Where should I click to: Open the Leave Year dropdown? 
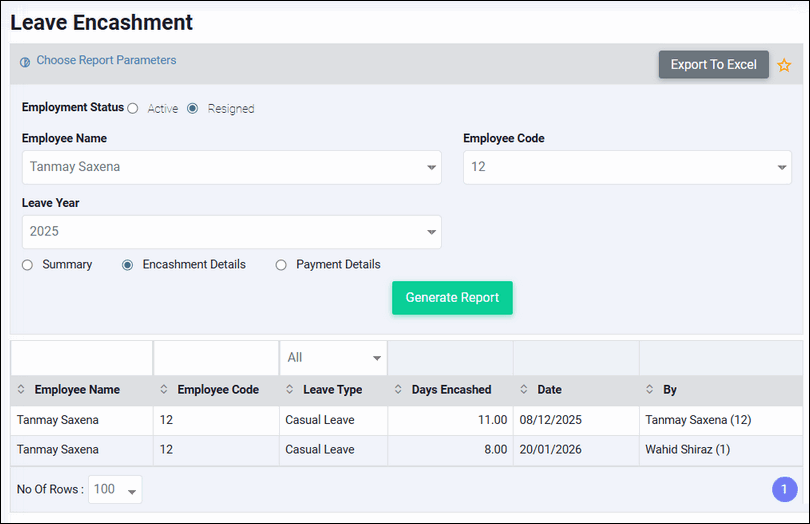[x=231, y=232]
